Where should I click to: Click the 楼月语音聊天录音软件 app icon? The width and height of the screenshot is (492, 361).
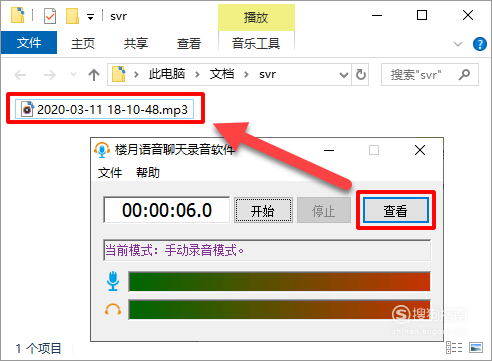102,150
